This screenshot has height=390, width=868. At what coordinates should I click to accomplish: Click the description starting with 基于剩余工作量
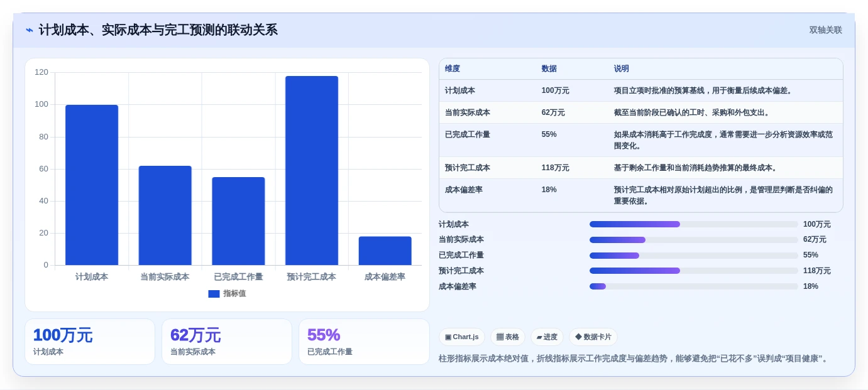[696, 168]
